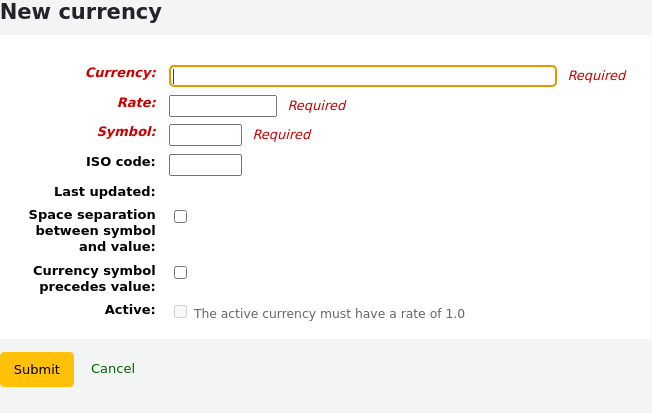Image resolution: width=652 pixels, height=413 pixels.
Task: Click the red "Symbol:" field label
Action: 126,132
